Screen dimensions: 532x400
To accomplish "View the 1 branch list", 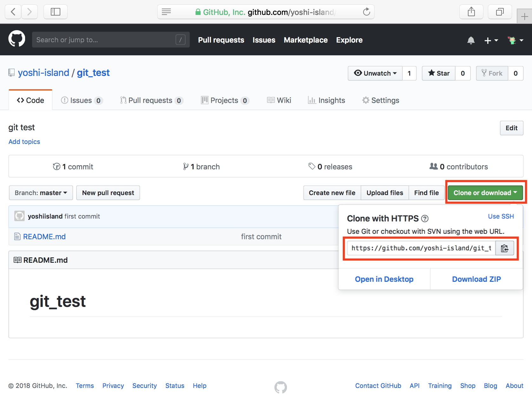I will click(201, 166).
